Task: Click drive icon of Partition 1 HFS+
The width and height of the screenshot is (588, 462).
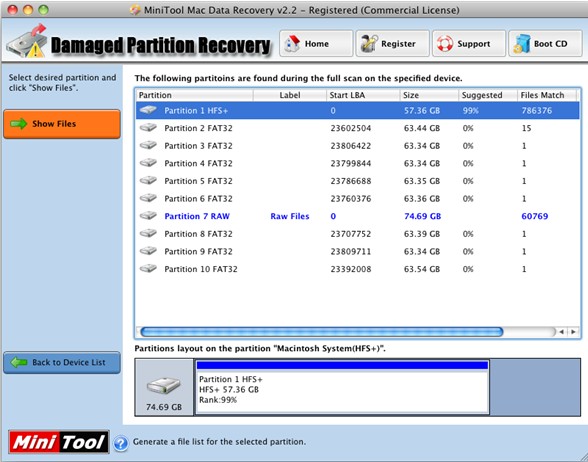Action: coord(148,110)
